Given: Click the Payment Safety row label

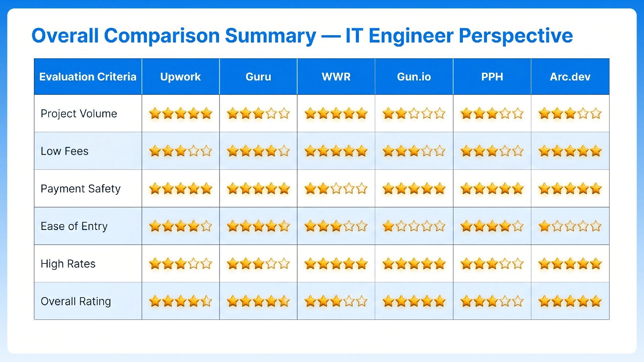Looking at the screenshot, I should tap(80, 189).
